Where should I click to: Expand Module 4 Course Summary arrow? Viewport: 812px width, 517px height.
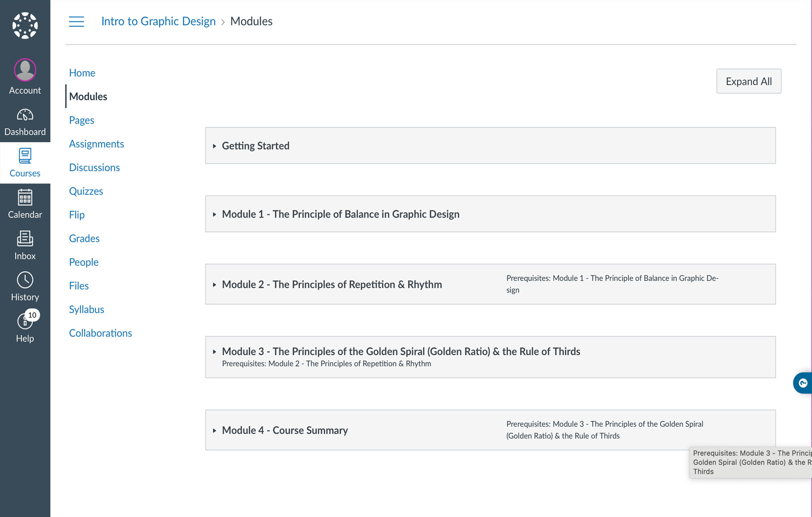215,431
